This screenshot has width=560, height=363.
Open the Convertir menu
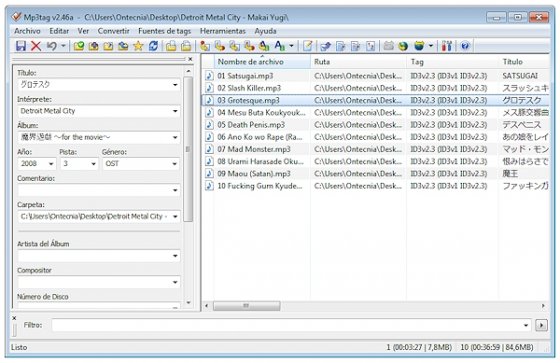pyautogui.click(x=114, y=31)
